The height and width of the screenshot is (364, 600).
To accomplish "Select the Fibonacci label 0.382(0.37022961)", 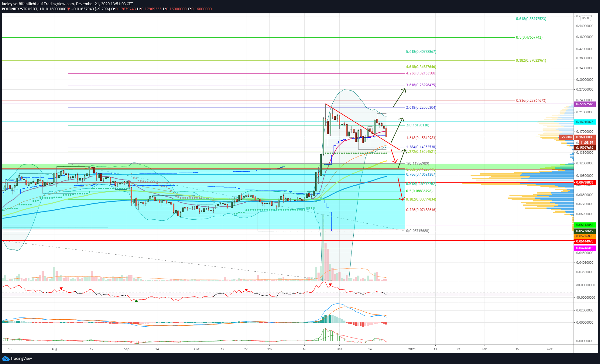I will (531, 60).
